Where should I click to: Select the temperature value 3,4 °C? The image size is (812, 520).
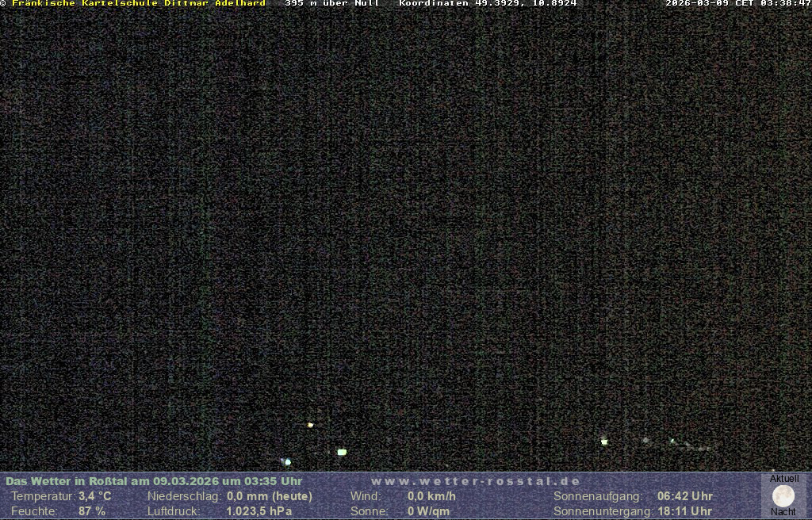(94, 496)
